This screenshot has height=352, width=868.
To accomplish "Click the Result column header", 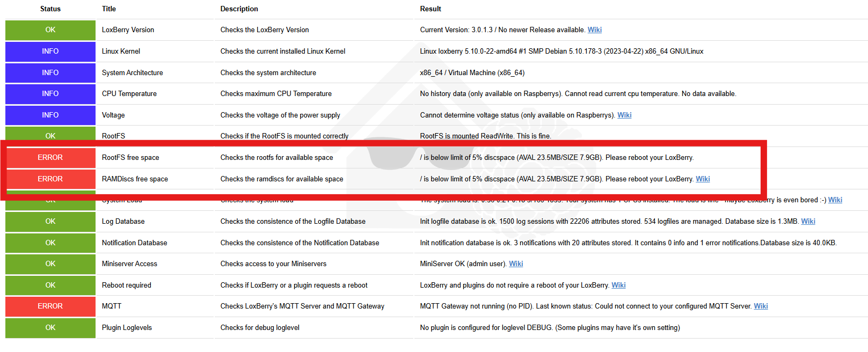I will (x=431, y=9).
